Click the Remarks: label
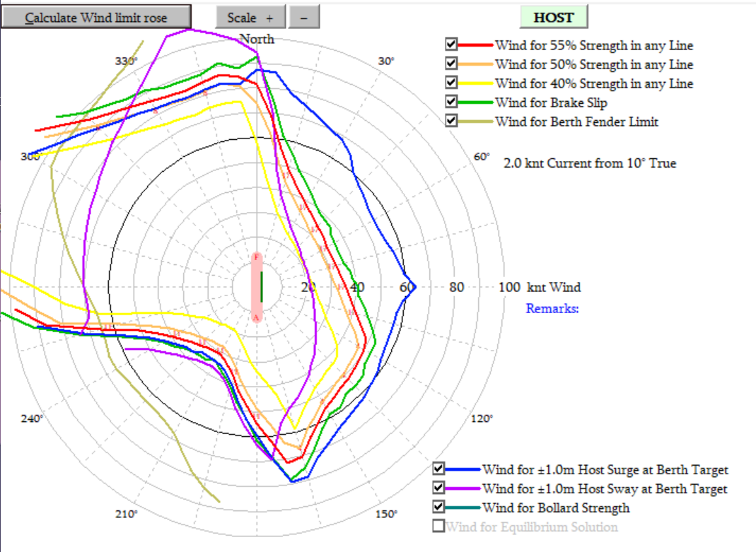The height and width of the screenshot is (552, 756). (x=552, y=308)
